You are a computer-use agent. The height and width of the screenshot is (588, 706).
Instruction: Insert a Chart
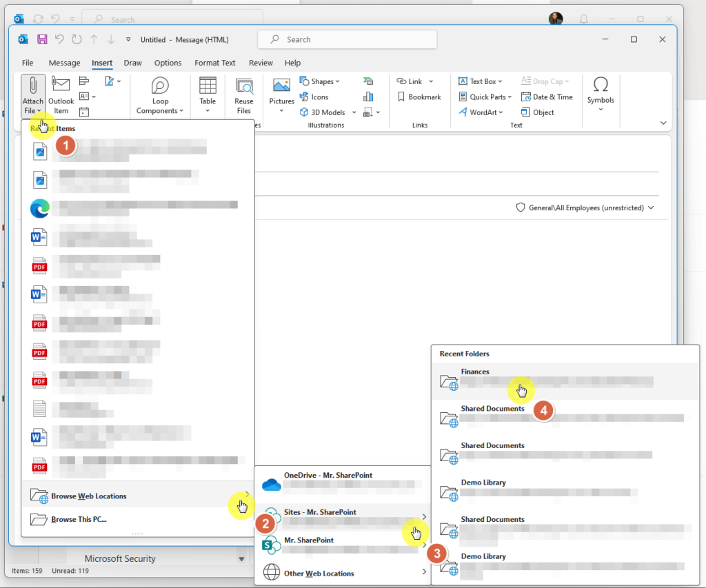pyautogui.click(x=368, y=97)
